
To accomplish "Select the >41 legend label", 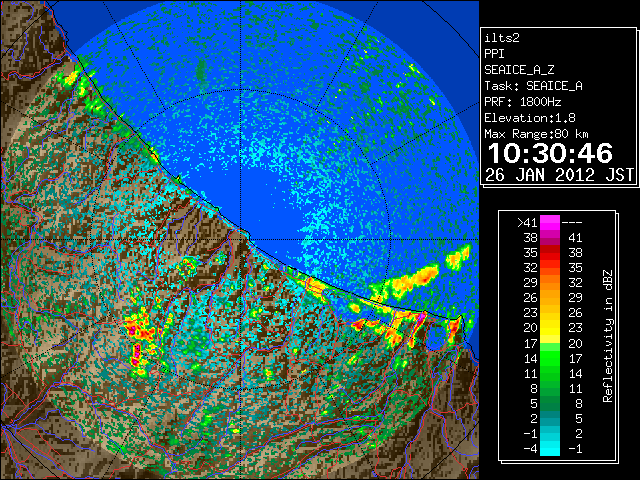I will coord(527,222).
